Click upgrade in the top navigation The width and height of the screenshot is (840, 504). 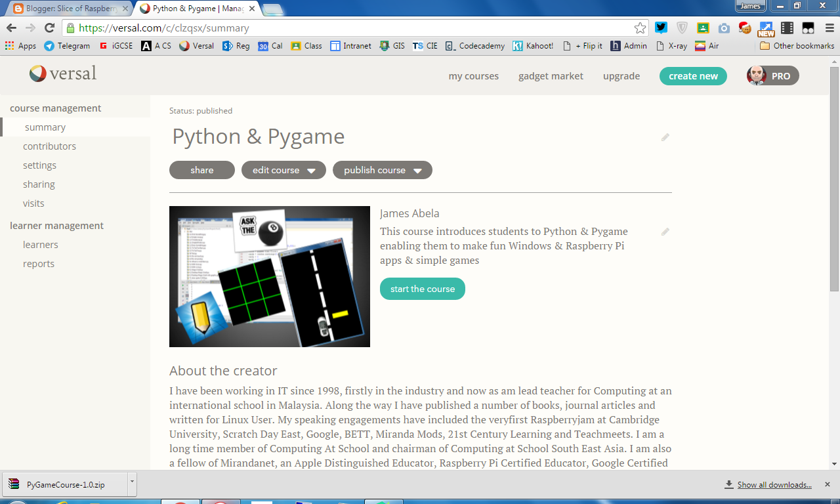[x=621, y=76]
